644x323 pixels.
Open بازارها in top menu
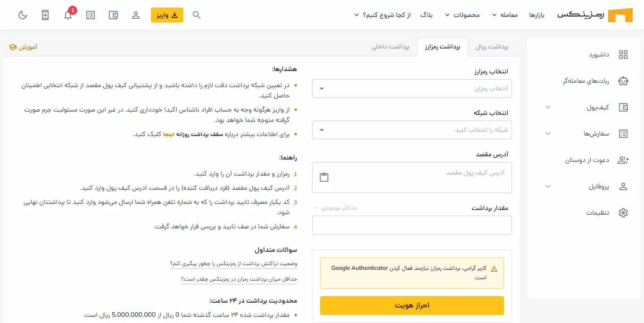[x=537, y=15]
